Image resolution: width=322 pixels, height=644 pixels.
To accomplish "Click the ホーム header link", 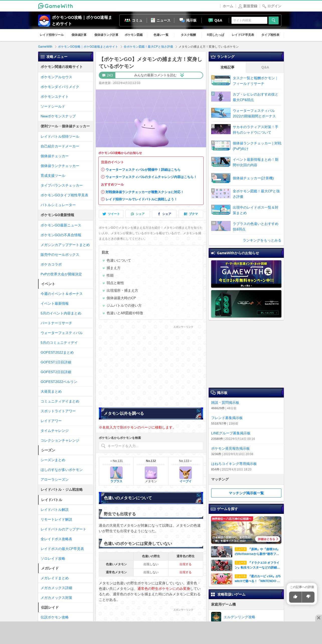I will click(x=228, y=6).
